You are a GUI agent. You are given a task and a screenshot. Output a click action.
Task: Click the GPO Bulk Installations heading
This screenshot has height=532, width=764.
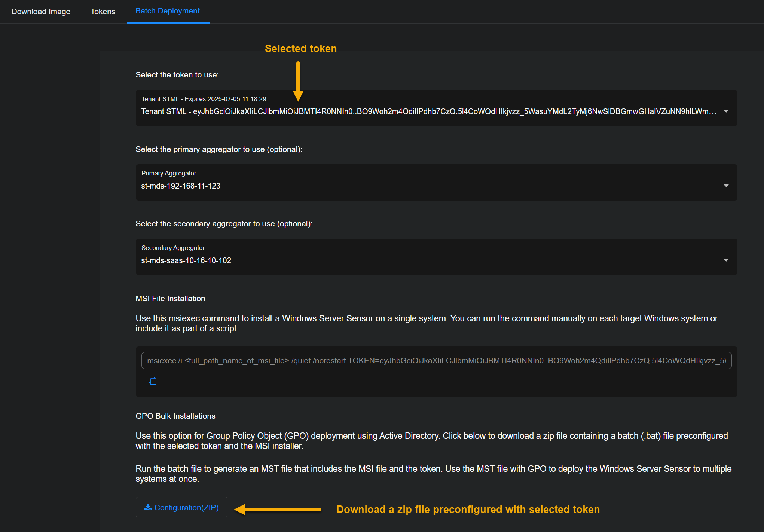pyautogui.click(x=175, y=416)
